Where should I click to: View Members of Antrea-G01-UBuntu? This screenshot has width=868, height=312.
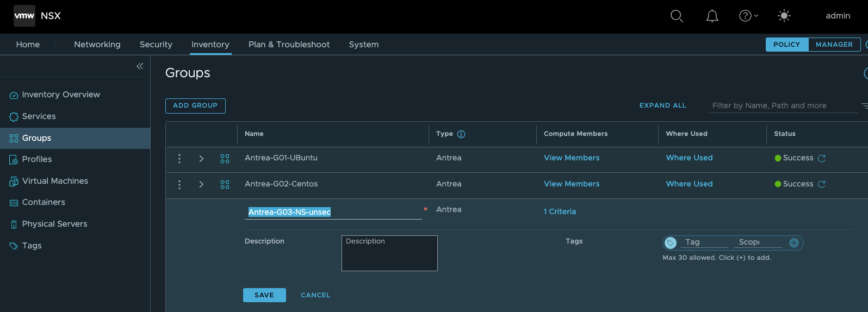(x=572, y=158)
